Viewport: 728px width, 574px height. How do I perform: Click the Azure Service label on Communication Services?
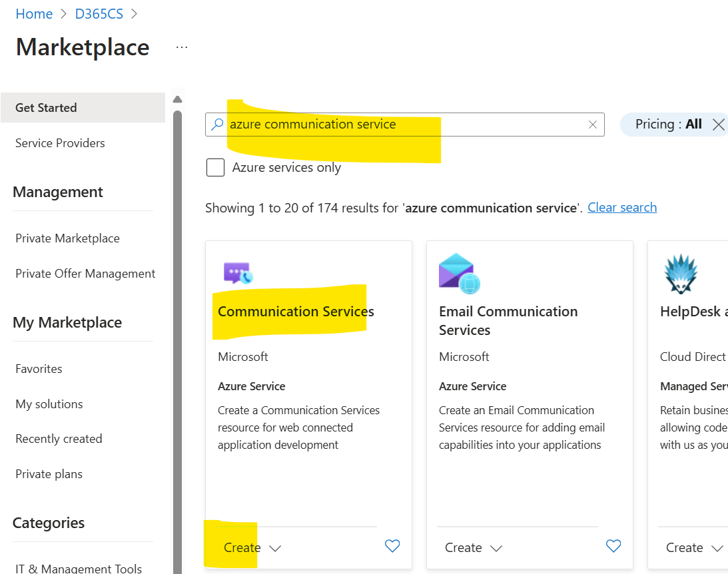[251, 386]
